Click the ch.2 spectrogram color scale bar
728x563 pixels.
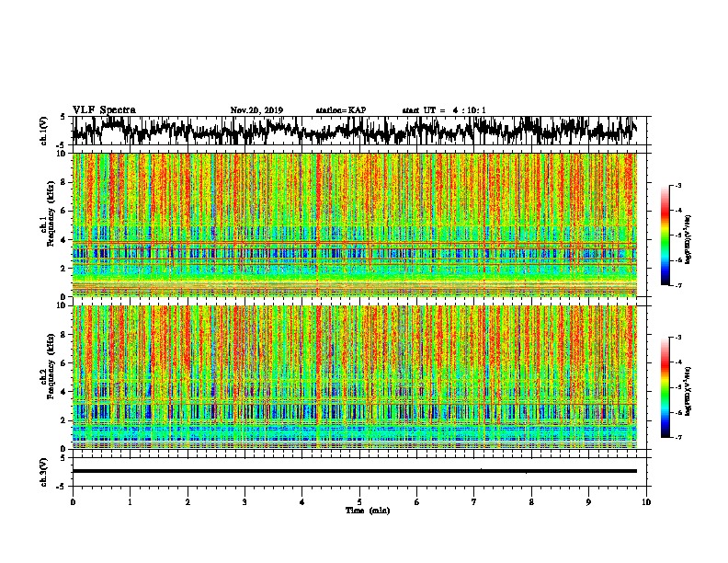665,387
